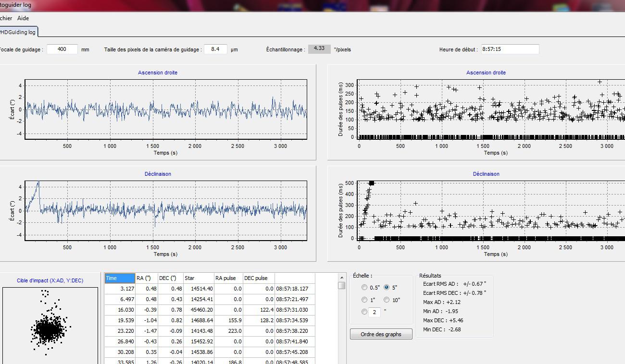Select the custom scale radio button
Screen dimensions: 625x364
tap(364, 312)
